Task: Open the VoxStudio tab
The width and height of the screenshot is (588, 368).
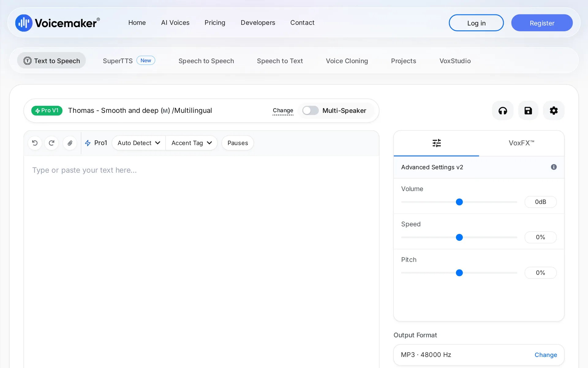Action: click(x=455, y=61)
